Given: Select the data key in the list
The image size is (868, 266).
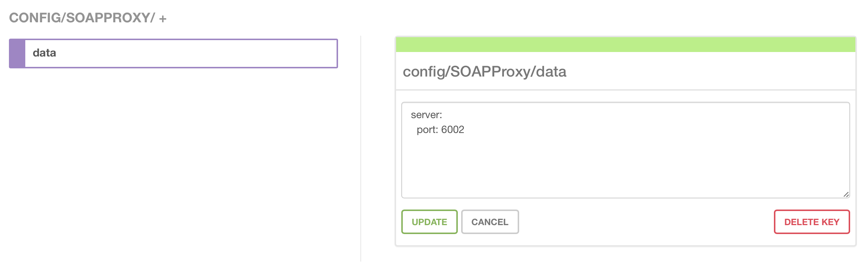Looking at the screenshot, I should pos(181,53).
